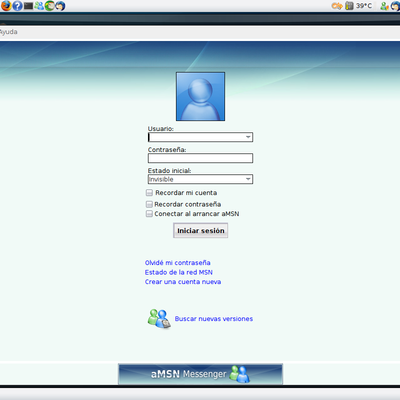Toggle Conectar al arrancar aMSN checkbox
Viewport: 400px width, 400px height.
point(149,214)
